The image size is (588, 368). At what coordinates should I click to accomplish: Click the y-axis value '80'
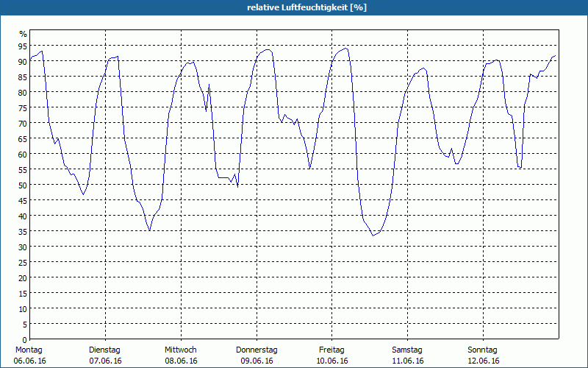click(x=23, y=93)
